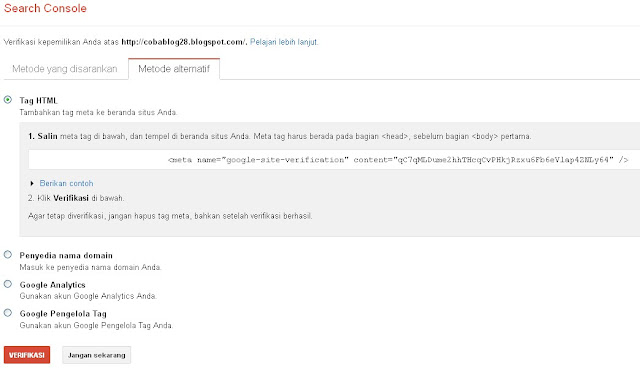Screen dimensions: 640x368
Task: Click text 'Gunakan akun Google Pengelola Tag Anda.'
Action: point(96,325)
